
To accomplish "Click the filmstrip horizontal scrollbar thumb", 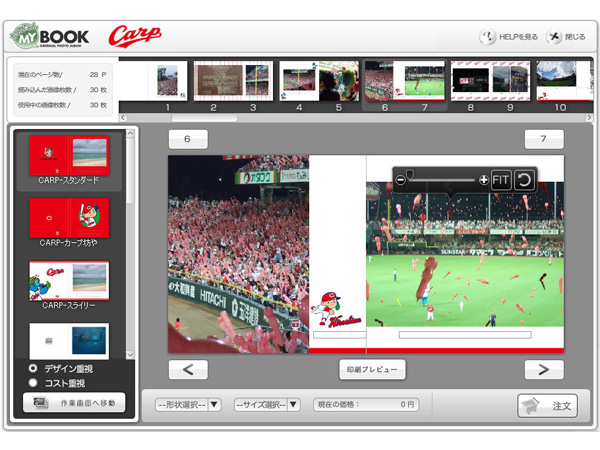I will 204,117.
